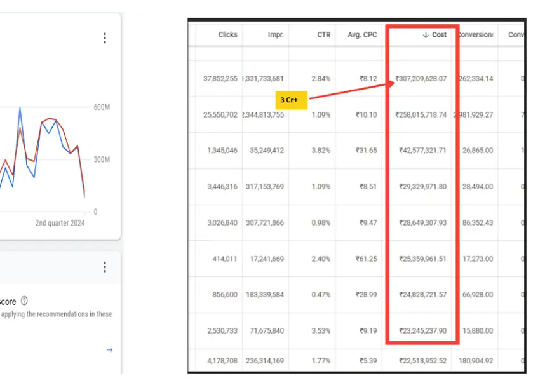
Task: Click the CTR column header
Action: coord(324,35)
